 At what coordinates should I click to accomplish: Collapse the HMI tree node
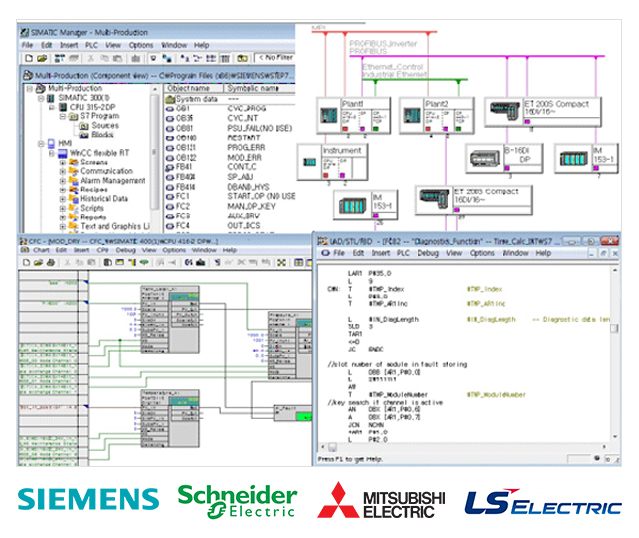point(41,143)
